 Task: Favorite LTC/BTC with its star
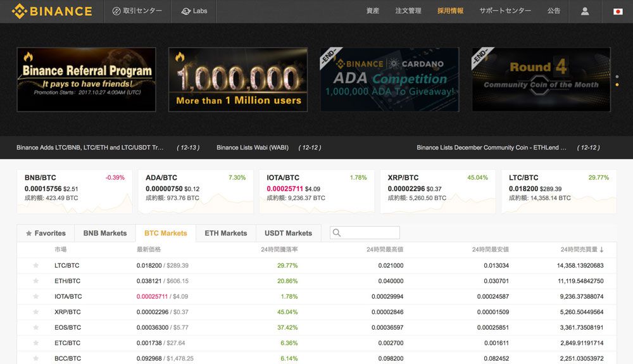pos(36,265)
